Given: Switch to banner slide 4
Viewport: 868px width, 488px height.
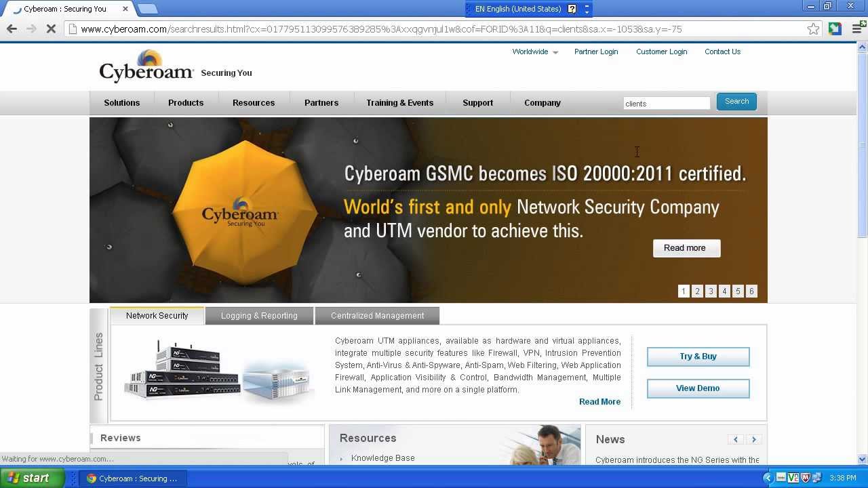Looking at the screenshot, I should click(724, 291).
